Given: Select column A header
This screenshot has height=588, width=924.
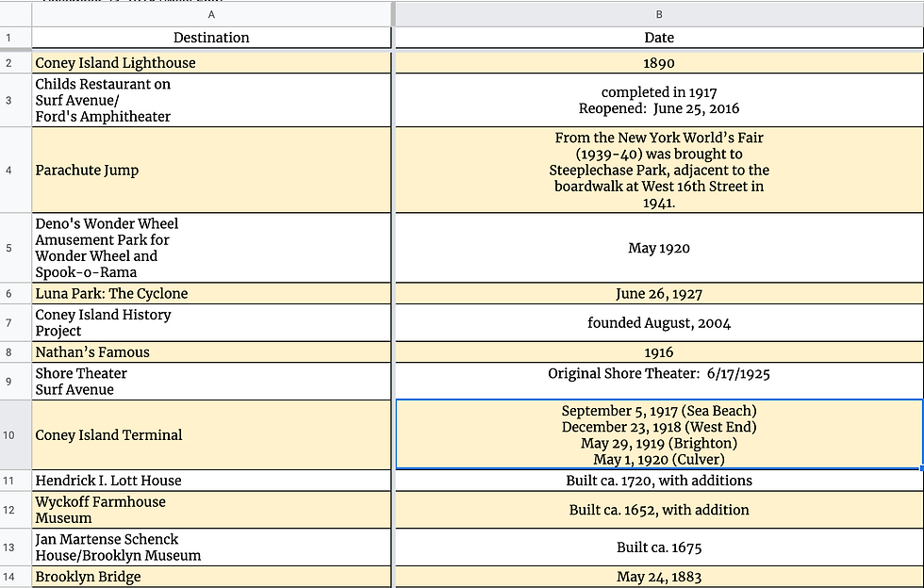Looking at the screenshot, I should click(211, 14).
